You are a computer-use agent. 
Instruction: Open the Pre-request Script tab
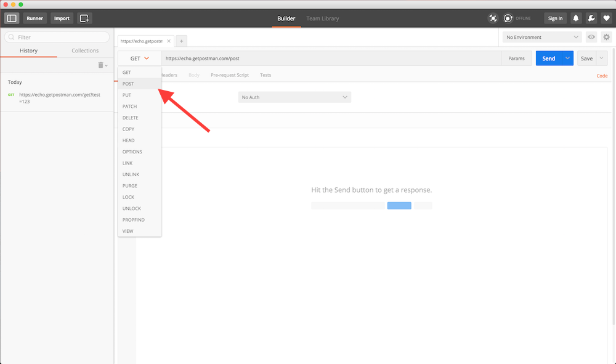(229, 75)
